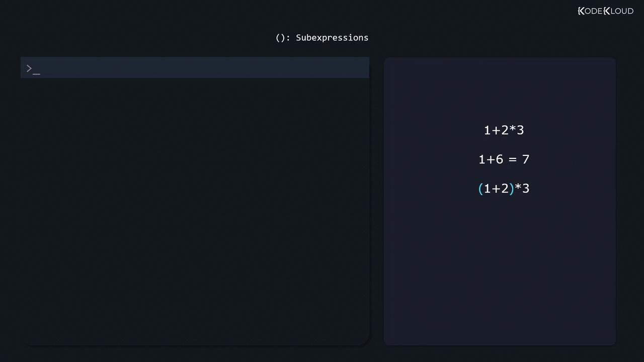
Task: Click the result 7 in the second line
Action: 526,159
